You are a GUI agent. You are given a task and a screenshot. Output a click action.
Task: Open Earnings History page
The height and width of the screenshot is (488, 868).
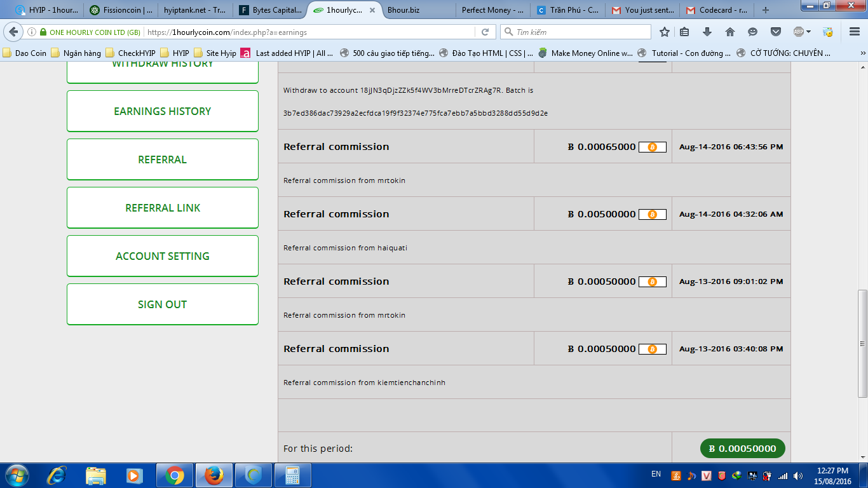coord(163,111)
